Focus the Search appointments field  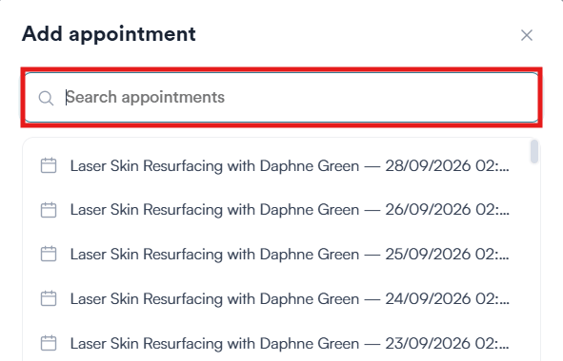[x=282, y=97]
